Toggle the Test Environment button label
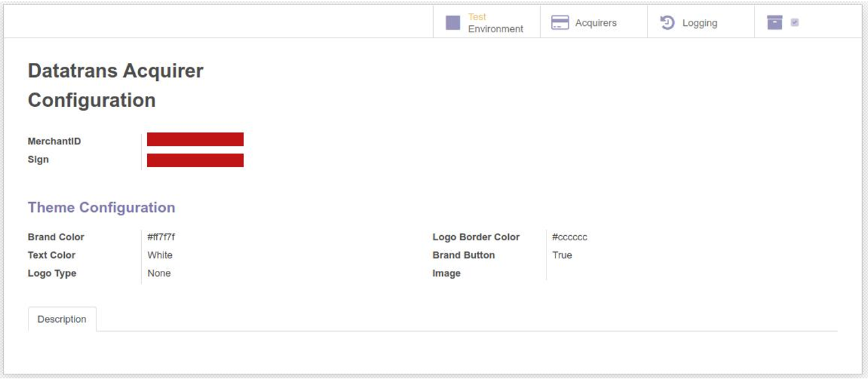 [x=495, y=23]
